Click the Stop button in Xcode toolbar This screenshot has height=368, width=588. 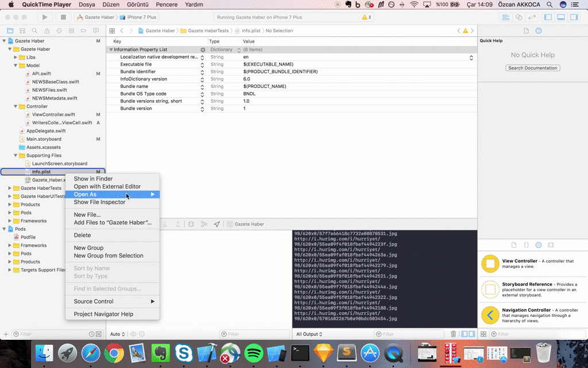click(x=63, y=17)
